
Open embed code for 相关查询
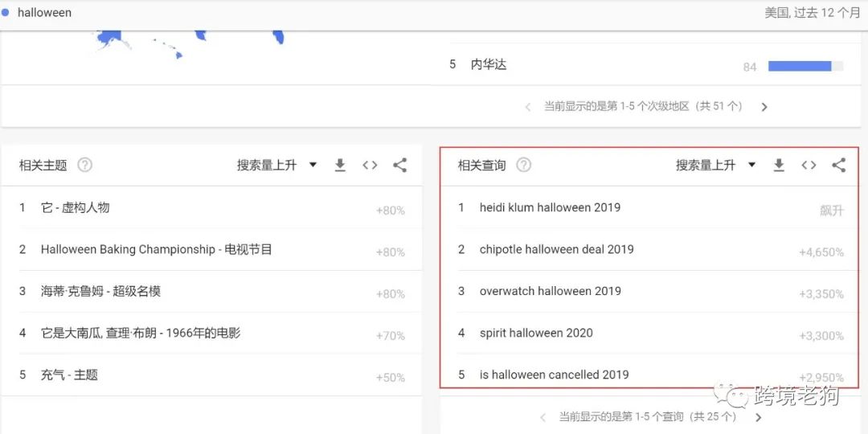coord(809,165)
